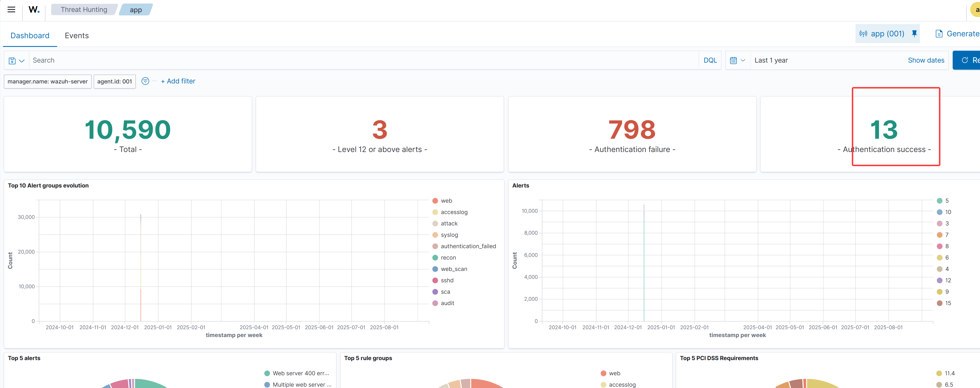The image size is (980, 388).
Task: Open the Last 1 year time picker
Action: pyautogui.click(x=771, y=60)
